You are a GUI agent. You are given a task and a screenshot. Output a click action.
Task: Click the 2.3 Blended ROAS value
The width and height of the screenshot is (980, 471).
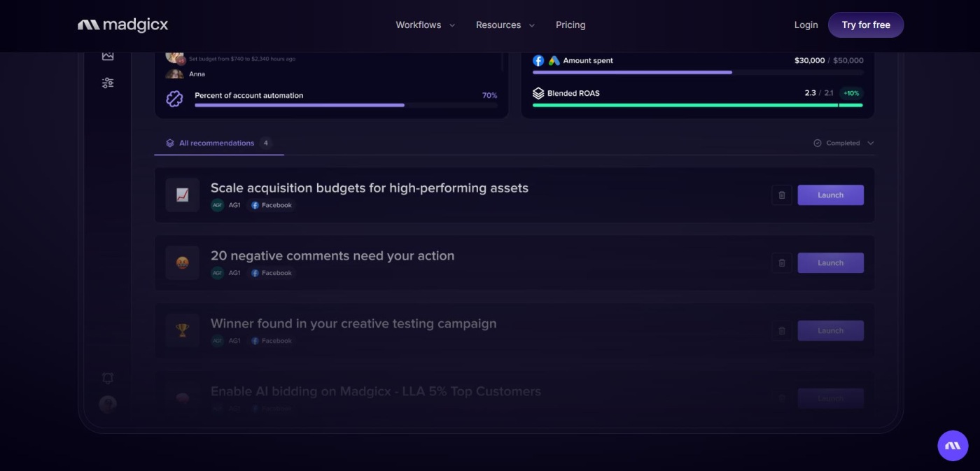click(810, 93)
